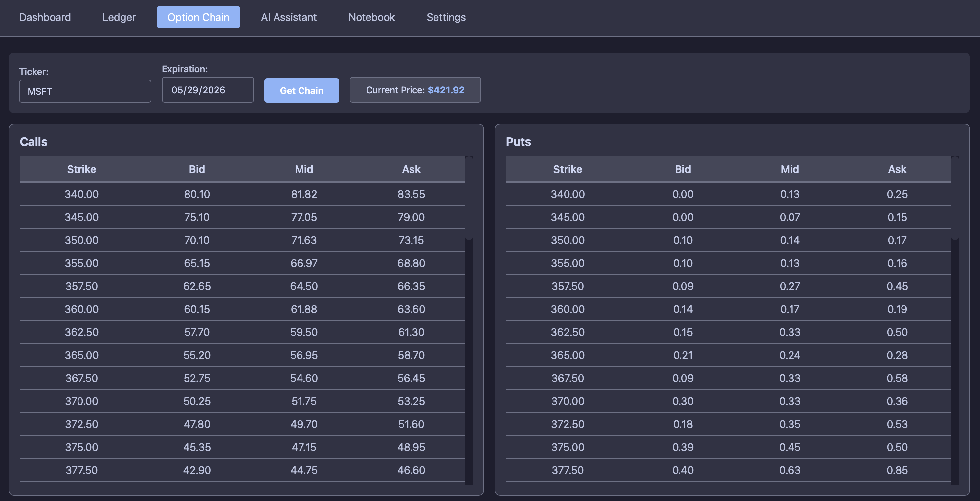The image size is (980, 501).
Task: Click Puts ask value 0.16
Action: [x=897, y=263]
